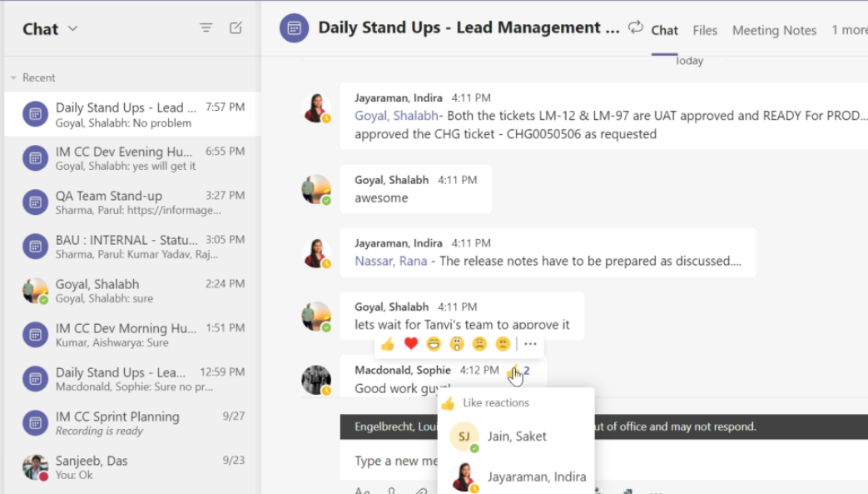Click the meeting sync icon beside title

pos(636,27)
